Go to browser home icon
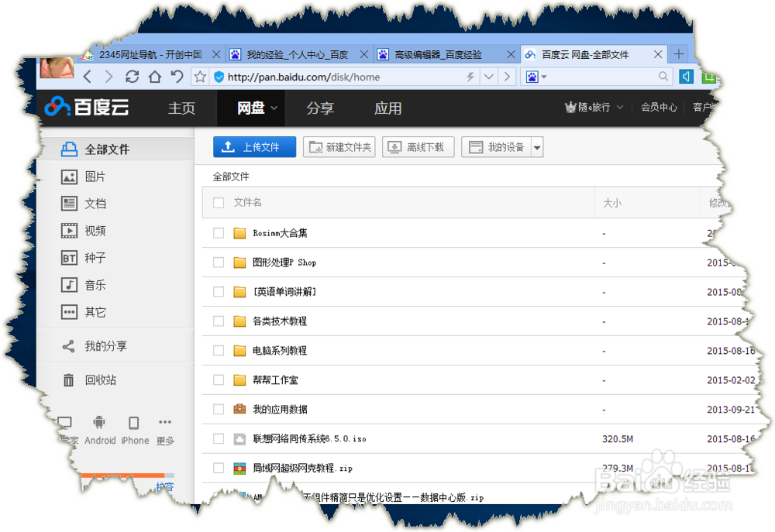775x532 pixels. 155,77
